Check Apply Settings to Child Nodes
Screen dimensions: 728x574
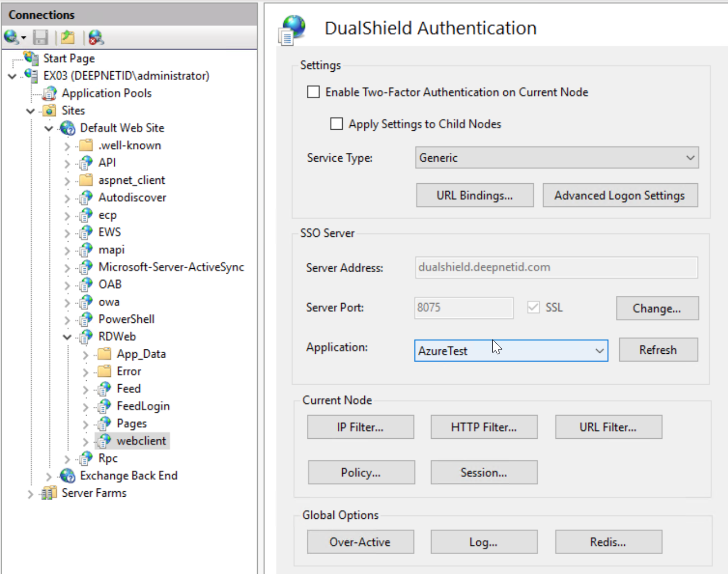(x=336, y=124)
